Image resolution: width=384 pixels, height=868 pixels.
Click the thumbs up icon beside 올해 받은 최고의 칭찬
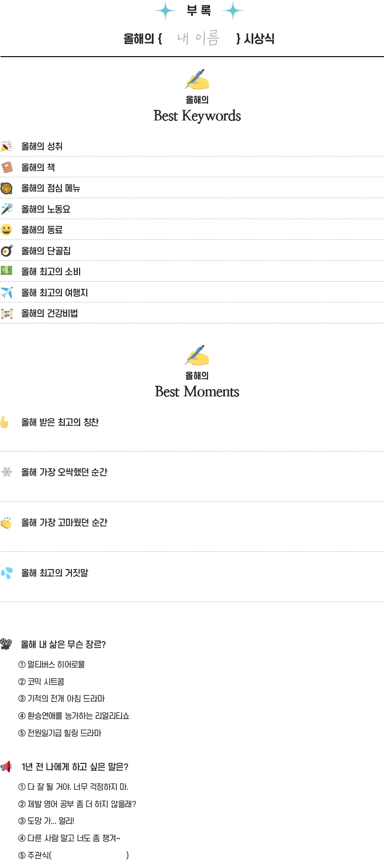click(5, 422)
